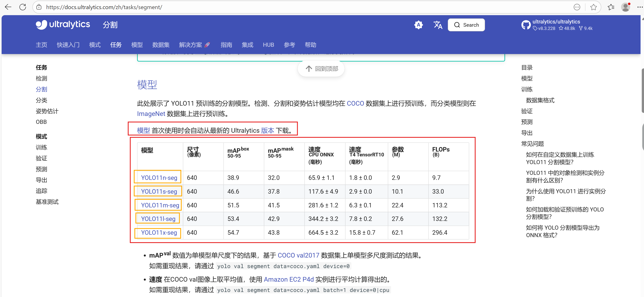Jump to 模型 in the table of contents
This screenshot has width=644, height=297.
point(527,78)
